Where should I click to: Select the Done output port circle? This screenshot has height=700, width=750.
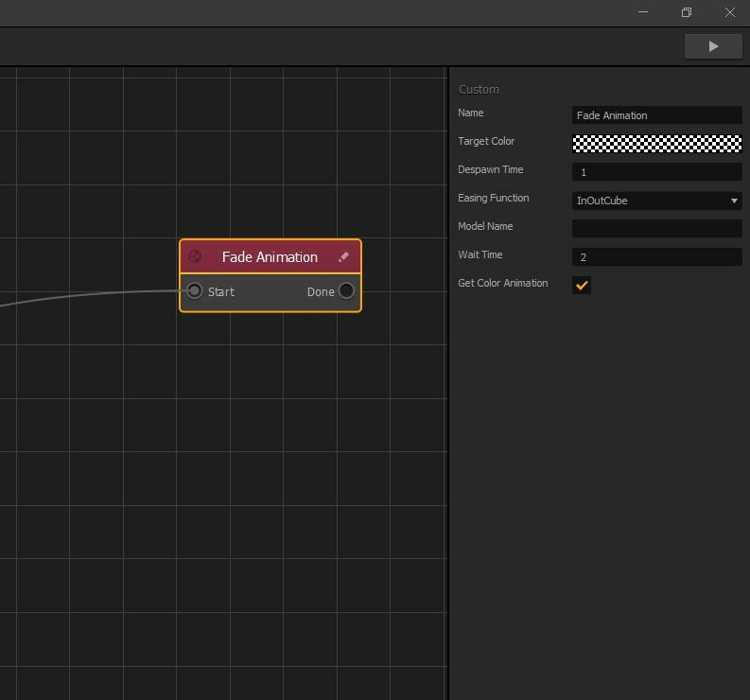point(346,290)
